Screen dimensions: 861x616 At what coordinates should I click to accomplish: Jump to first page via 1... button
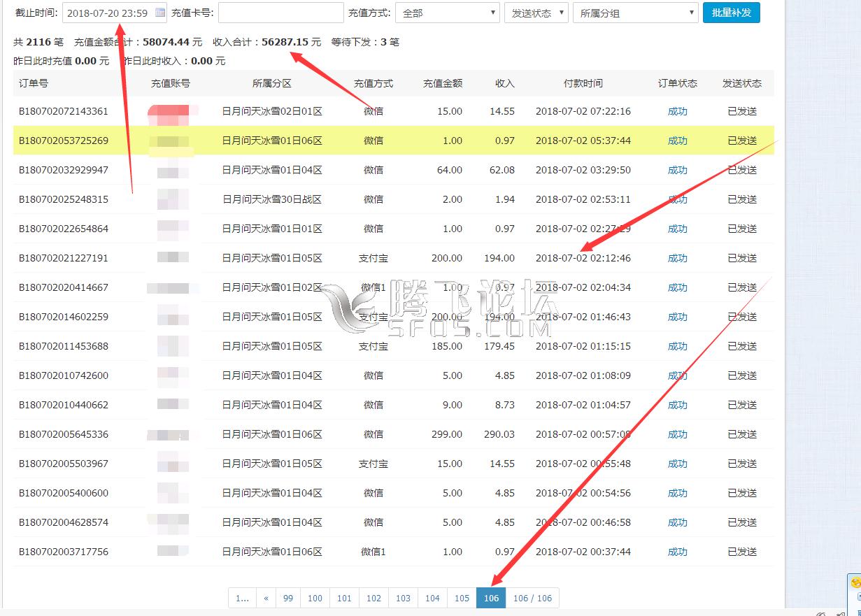point(242,598)
